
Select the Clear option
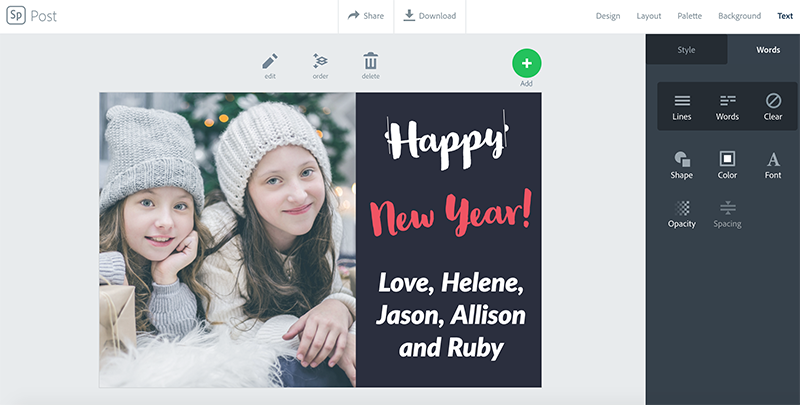[773, 107]
